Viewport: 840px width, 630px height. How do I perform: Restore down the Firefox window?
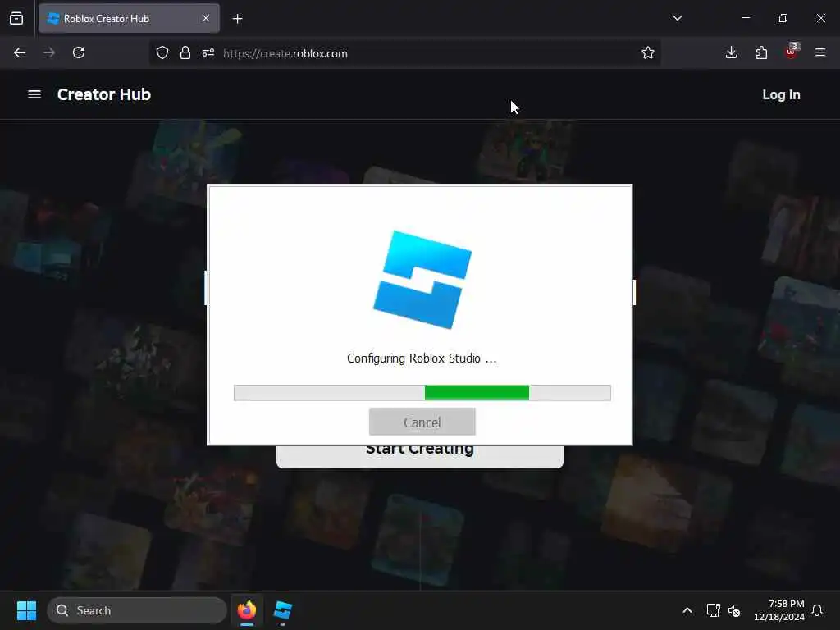pyautogui.click(x=783, y=18)
